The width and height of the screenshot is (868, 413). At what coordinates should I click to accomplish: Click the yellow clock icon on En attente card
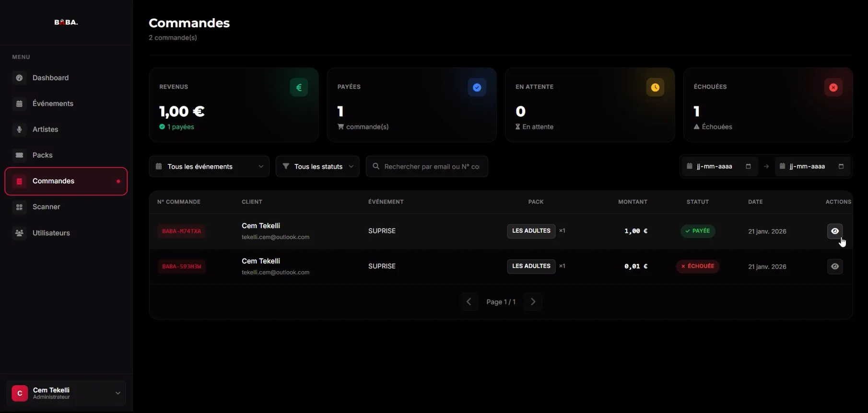(655, 87)
